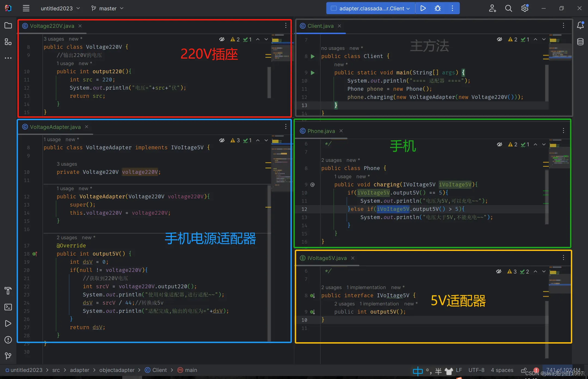
Task: Open the Notifications bell icon
Action: pos(580,25)
